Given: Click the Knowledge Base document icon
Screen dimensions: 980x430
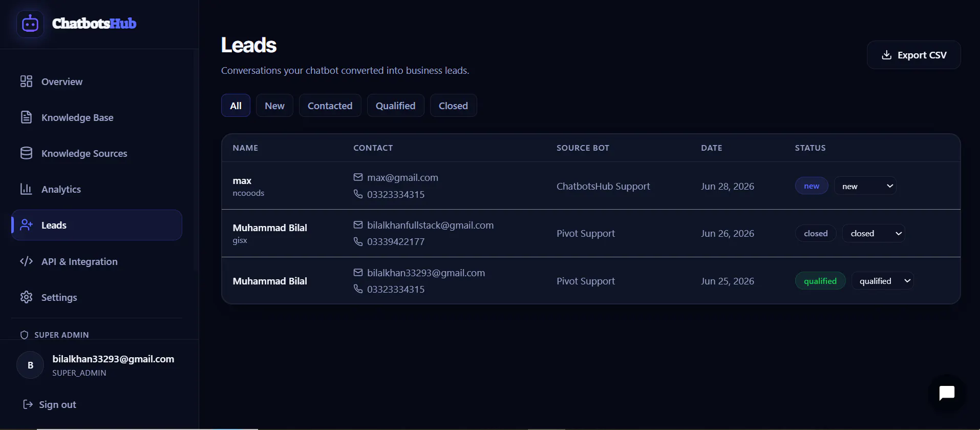Looking at the screenshot, I should (x=26, y=117).
